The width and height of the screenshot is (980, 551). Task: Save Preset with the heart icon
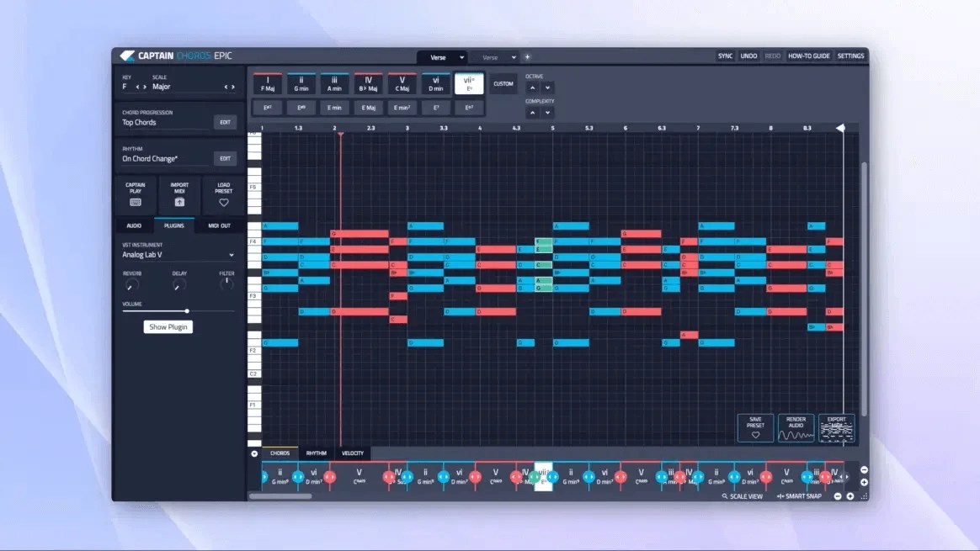755,428
